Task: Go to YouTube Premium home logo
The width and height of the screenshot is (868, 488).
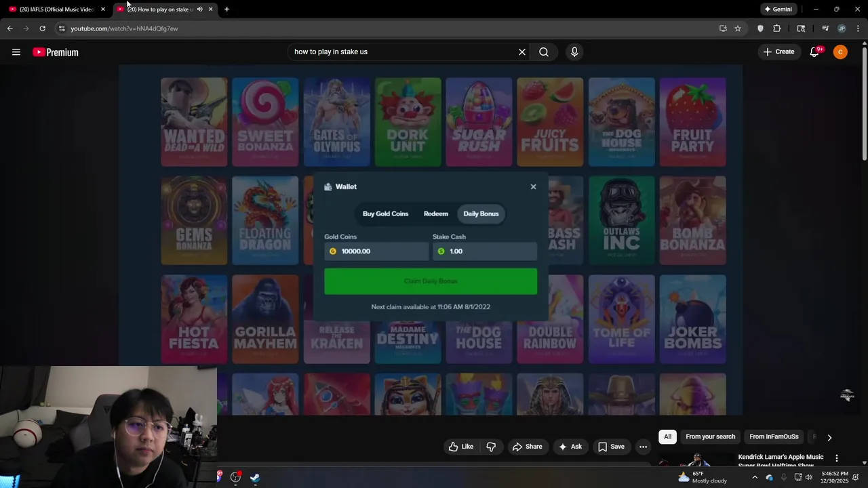Action: [x=56, y=52]
